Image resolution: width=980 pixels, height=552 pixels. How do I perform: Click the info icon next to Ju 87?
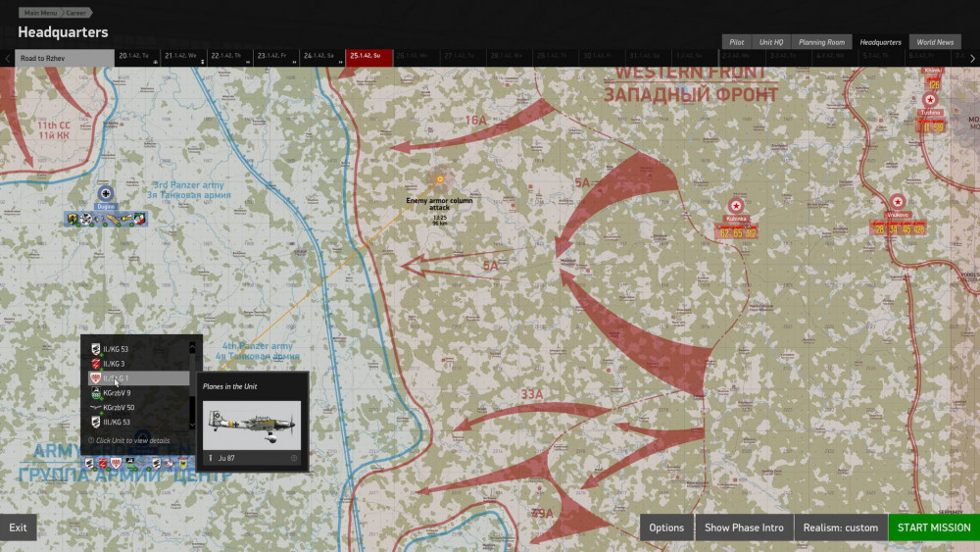click(294, 458)
